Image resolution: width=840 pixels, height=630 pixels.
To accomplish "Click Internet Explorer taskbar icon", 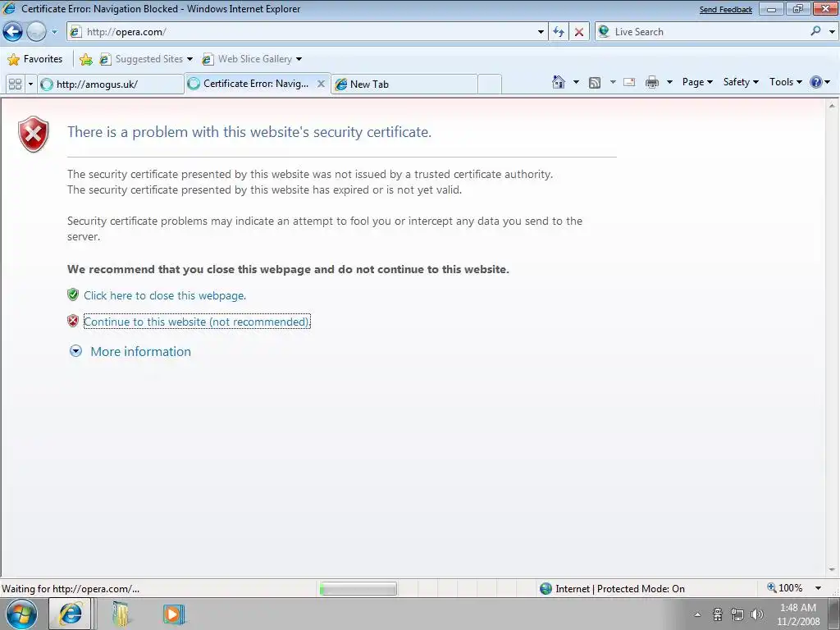I will [71, 614].
